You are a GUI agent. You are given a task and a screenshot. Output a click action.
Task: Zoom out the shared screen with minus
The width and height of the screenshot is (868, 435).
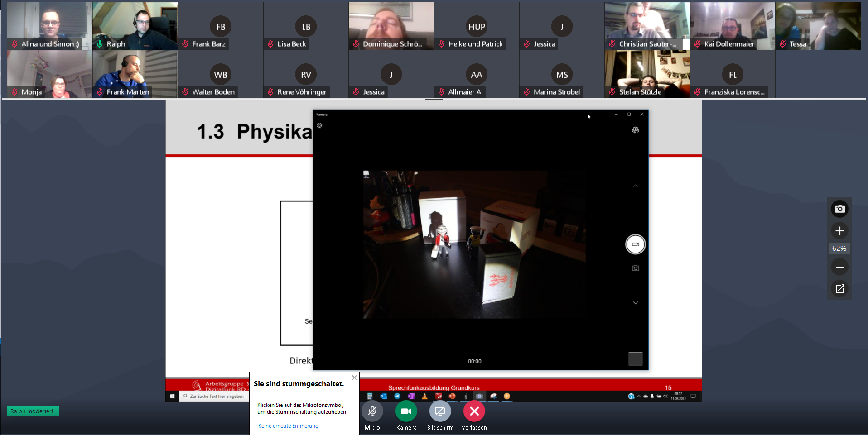coord(839,267)
